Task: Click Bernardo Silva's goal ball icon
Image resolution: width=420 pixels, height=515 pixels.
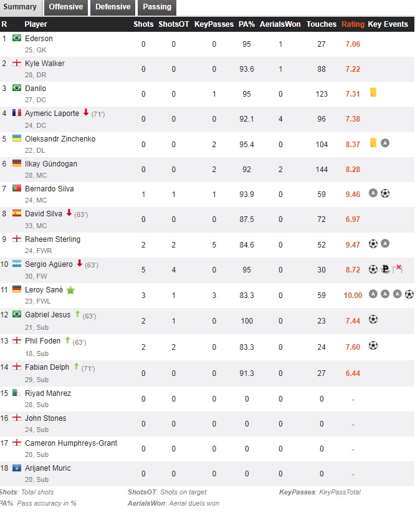Action: pos(385,193)
